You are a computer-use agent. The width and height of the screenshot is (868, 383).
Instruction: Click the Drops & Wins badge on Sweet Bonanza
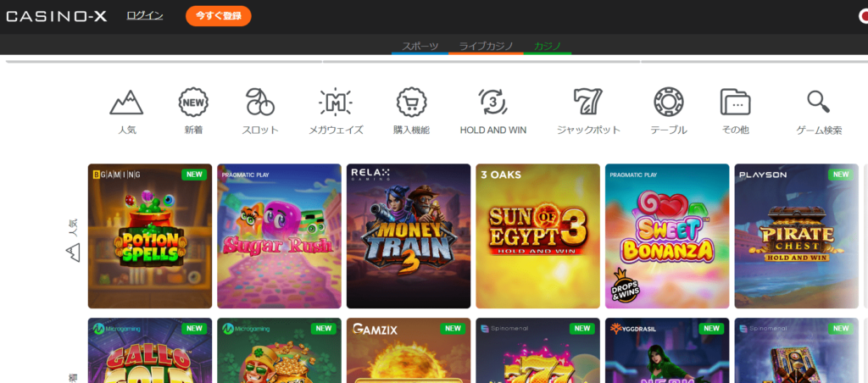625,286
